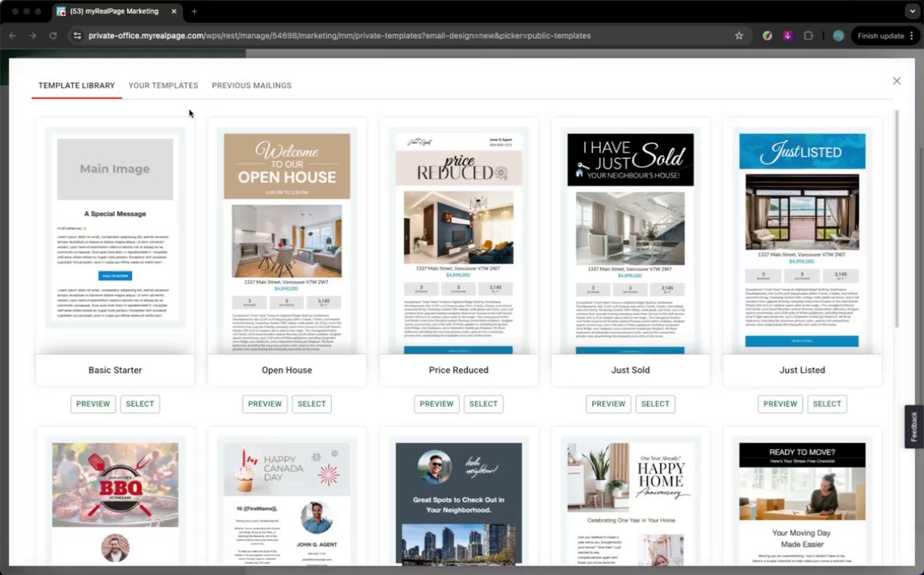Image resolution: width=924 pixels, height=575 pixels.
Task: Click the Just Sold template thumbnail
Action: [630, 236]
